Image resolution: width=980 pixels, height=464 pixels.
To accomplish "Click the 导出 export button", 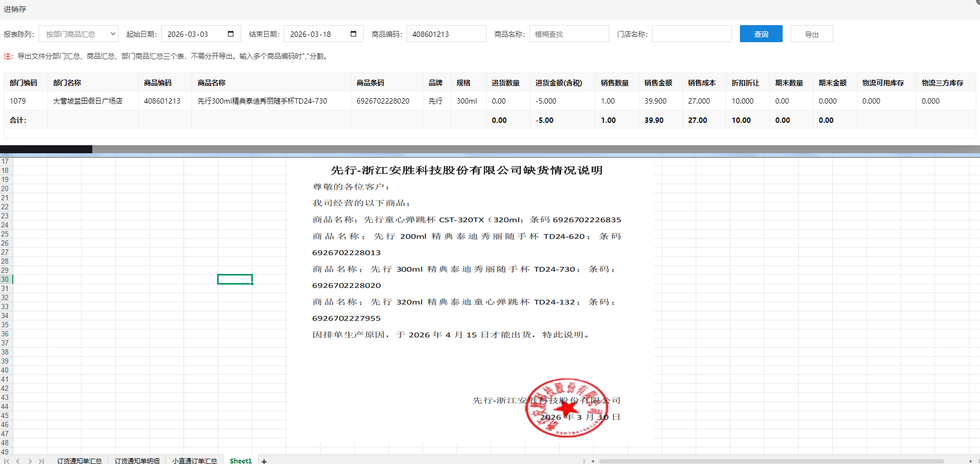I will [x=811, y=34].
